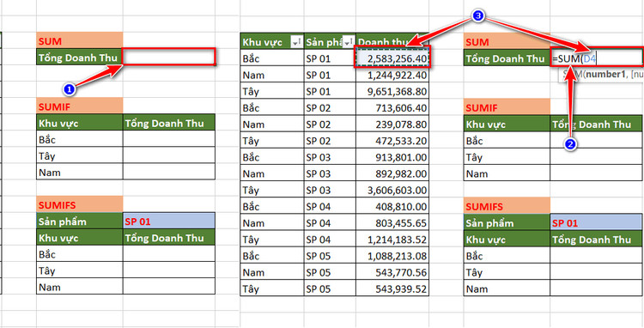Select the revenue cell 1,244,922.40
Image resolution: width=644 pixels, height=328 pixels.
click(x=392, y=75)
